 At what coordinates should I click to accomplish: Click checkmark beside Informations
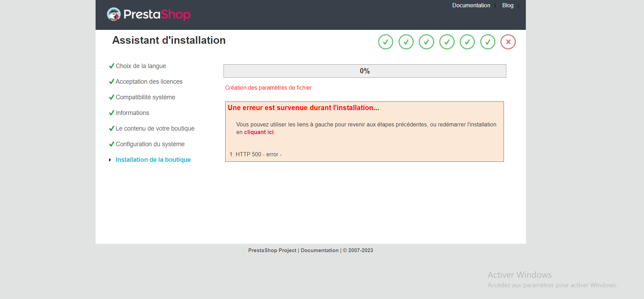click(112, 113)
